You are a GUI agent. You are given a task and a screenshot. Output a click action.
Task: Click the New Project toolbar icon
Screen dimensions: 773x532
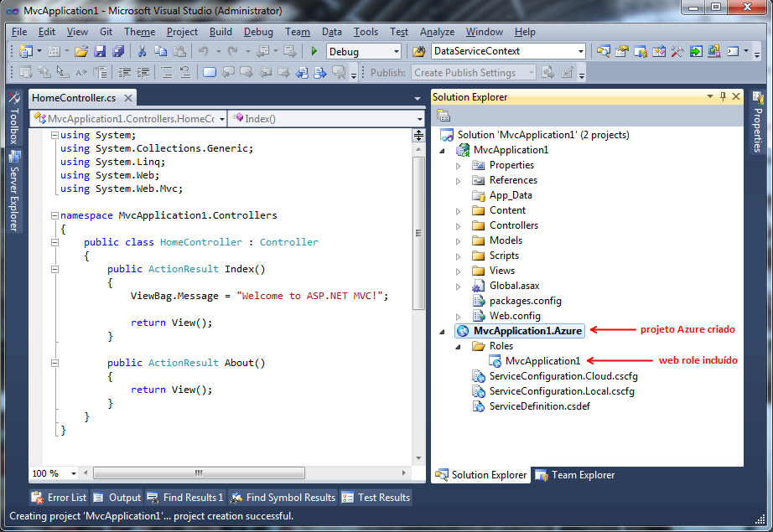[x=26, y=51]
